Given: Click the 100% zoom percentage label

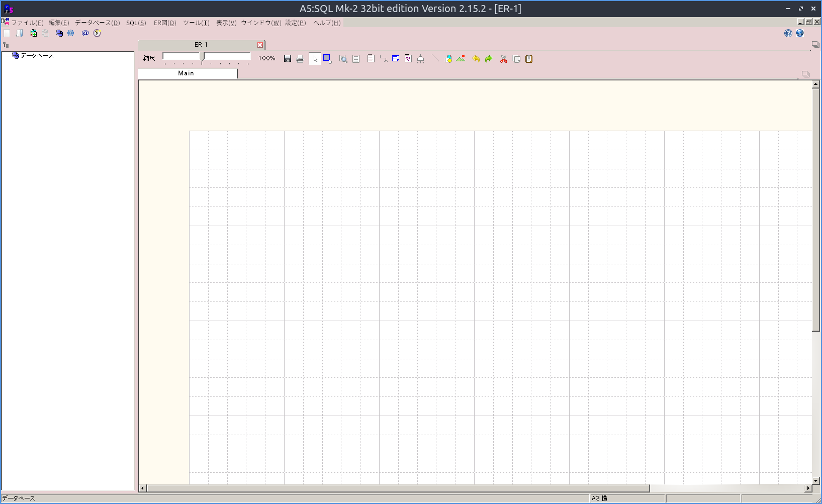Looking at the screenshot, I should click(267, 58).
